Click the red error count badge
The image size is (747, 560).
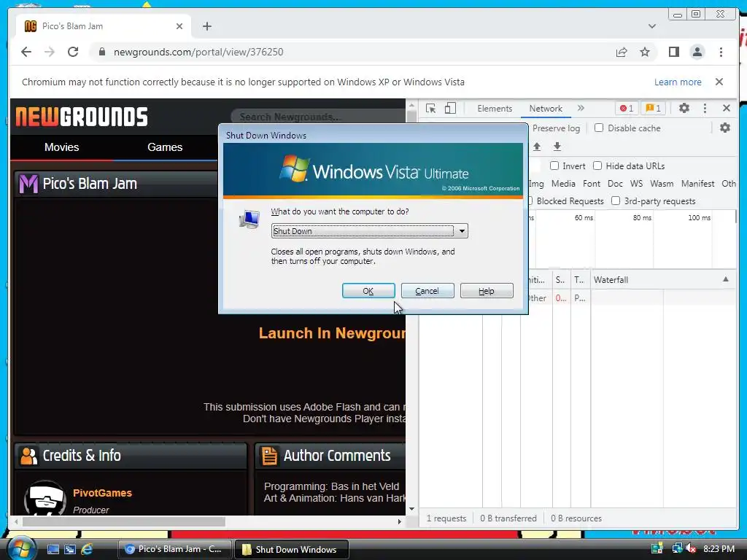click(x=626, y=109)
